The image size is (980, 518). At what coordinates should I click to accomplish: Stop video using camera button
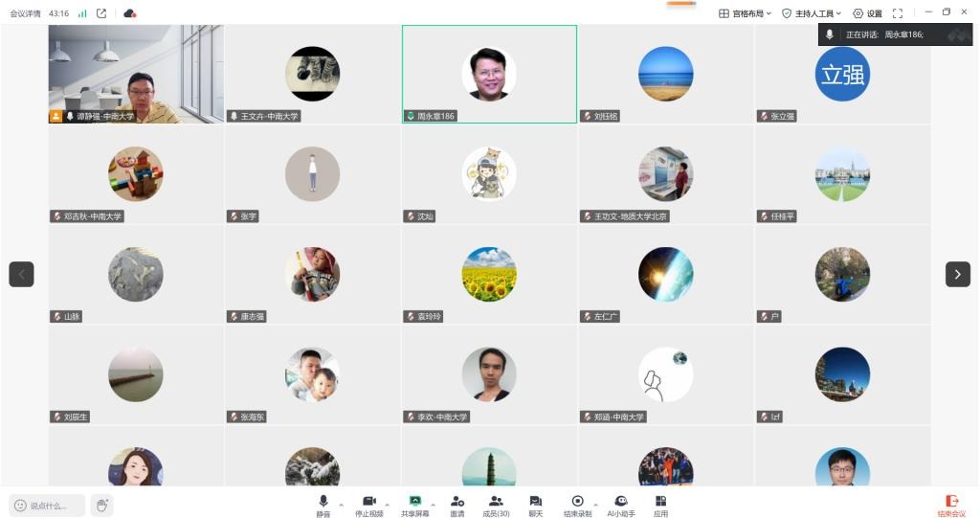click(368, 502)
